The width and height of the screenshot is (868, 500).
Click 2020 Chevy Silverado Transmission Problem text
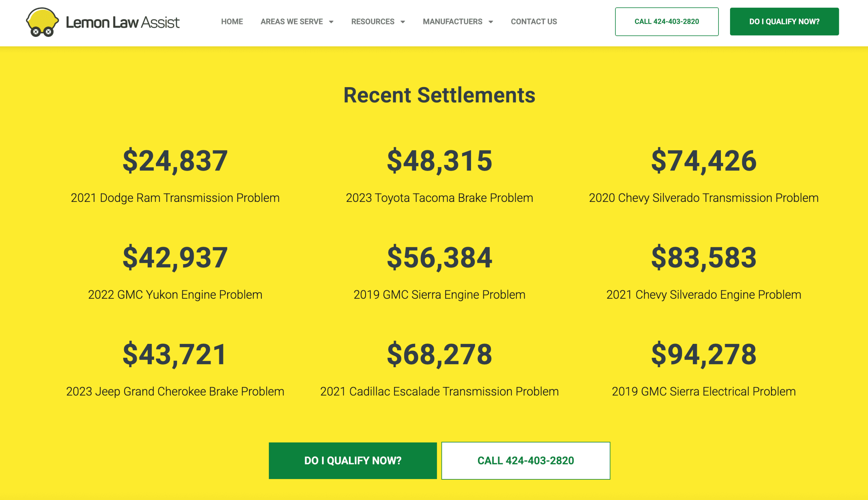704,198
